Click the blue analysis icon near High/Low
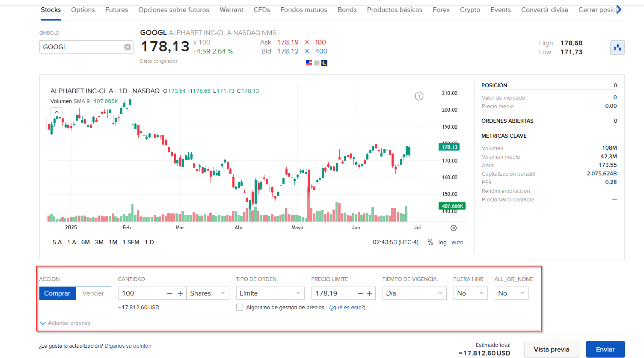This screenshot has height=358, width=644. 617,47
